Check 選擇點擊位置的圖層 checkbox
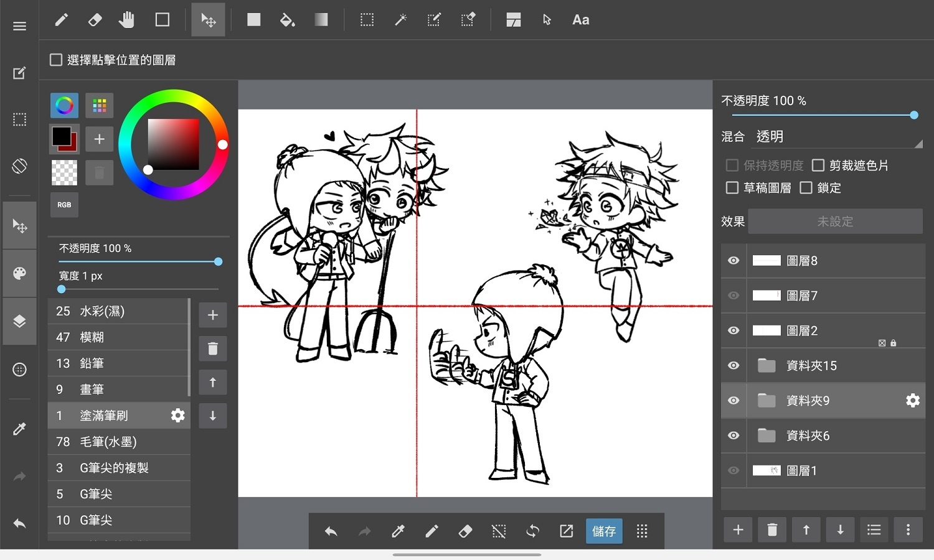This screenshot has width=934, height=560. (56, 60)
